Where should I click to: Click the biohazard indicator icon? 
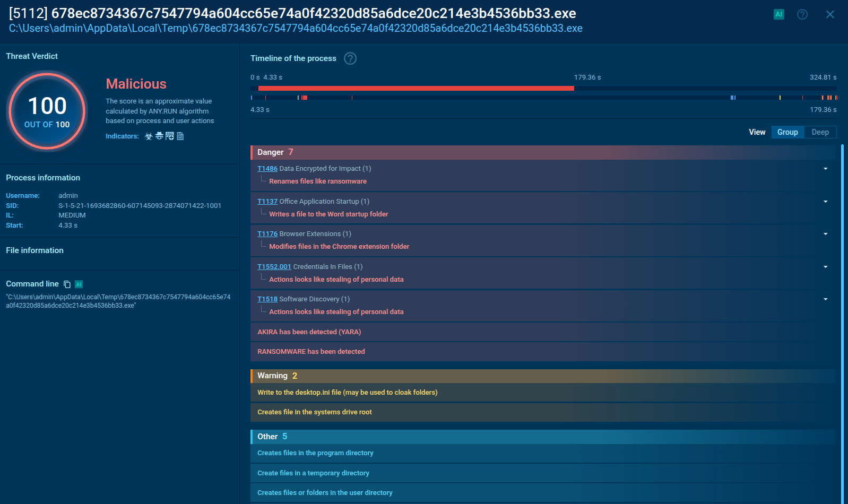tap(149, 136)
